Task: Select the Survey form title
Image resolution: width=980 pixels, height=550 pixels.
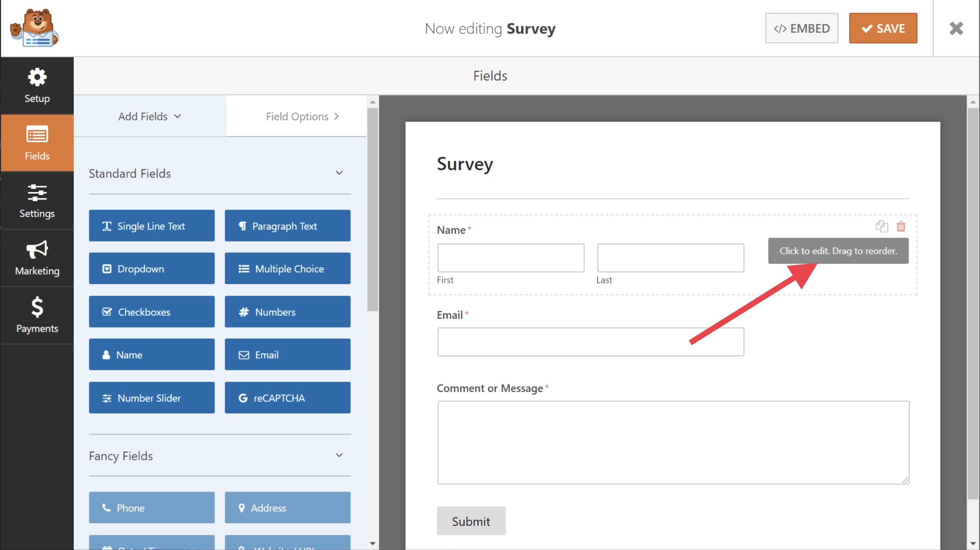Action: click(465, 164)
